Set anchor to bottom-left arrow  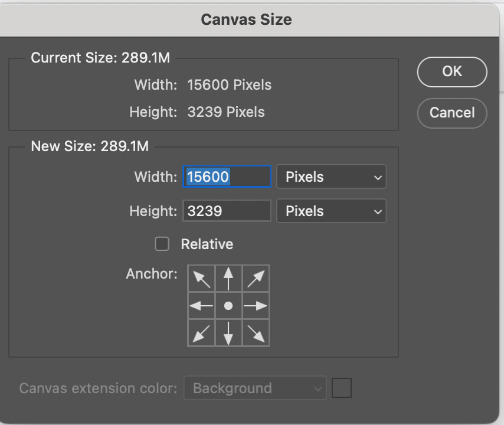201,333
